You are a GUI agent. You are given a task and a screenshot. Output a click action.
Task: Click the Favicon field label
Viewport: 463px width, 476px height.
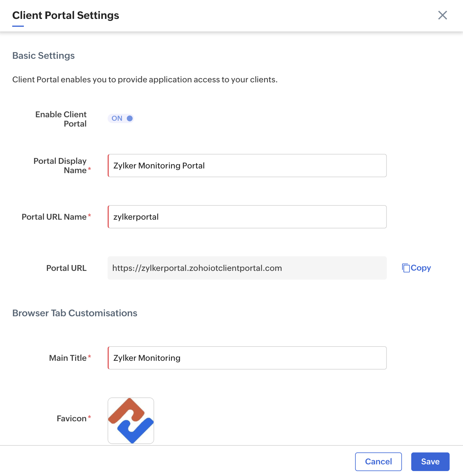click(x=72, y=418)
